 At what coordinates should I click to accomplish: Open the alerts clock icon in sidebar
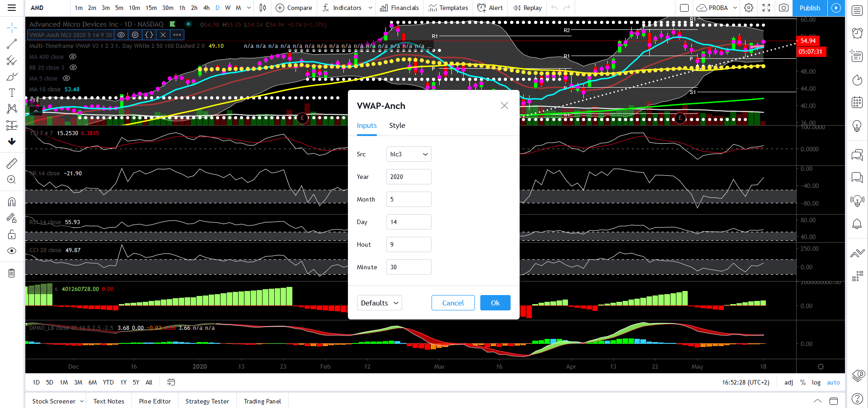[x=857, y=33]
